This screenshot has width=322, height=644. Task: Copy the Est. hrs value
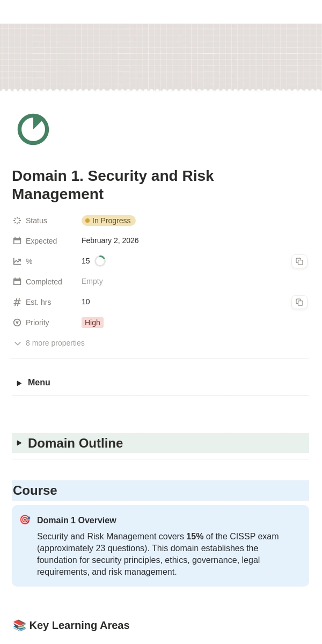299,302
